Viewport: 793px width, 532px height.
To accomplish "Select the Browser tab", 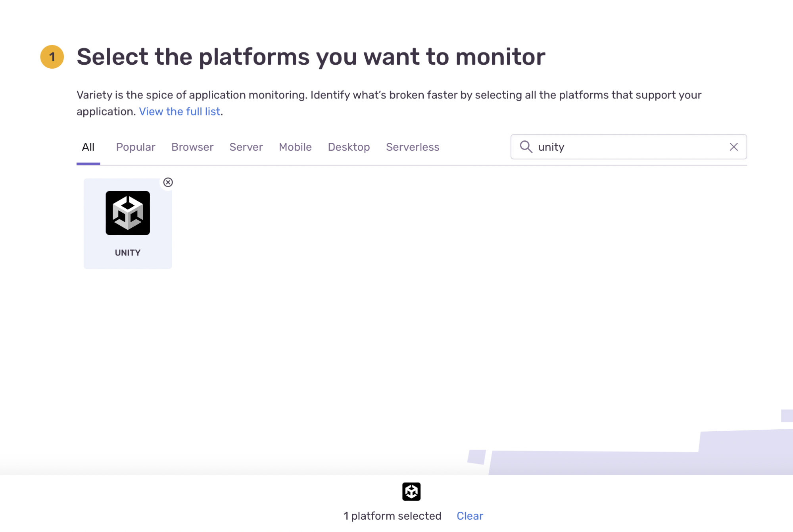I will point(192,147).
